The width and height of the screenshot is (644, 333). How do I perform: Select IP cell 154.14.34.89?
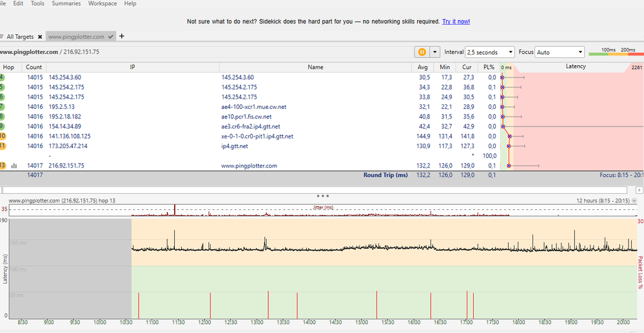[x=65, y=126]
